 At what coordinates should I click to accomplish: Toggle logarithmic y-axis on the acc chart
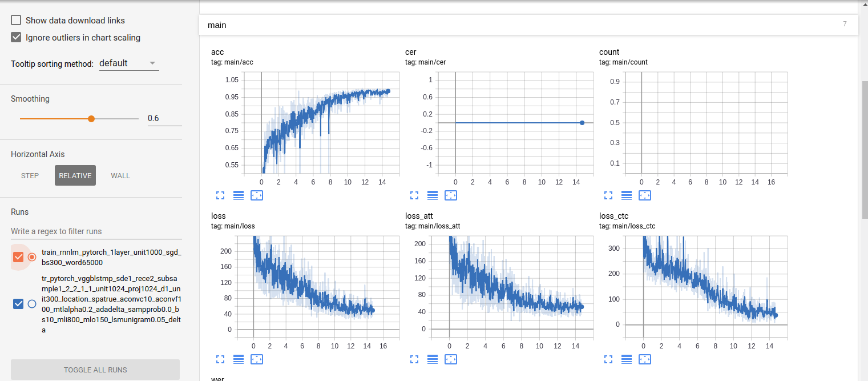click(239, 195)
